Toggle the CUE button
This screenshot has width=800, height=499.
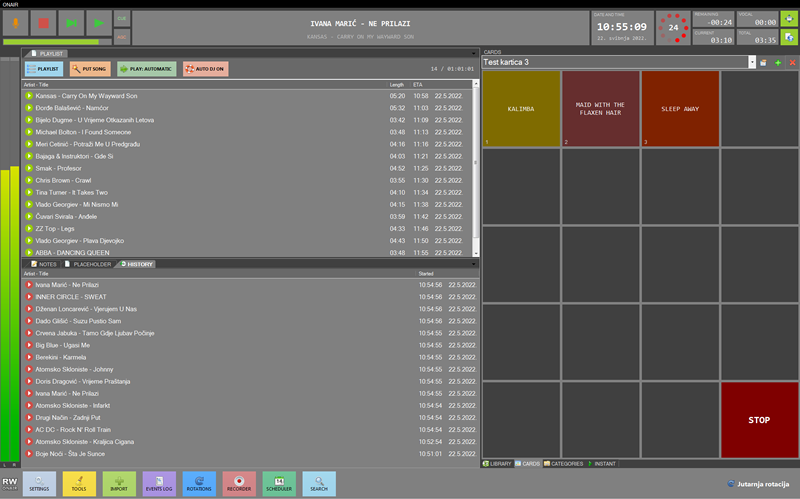tap(122, 17)
